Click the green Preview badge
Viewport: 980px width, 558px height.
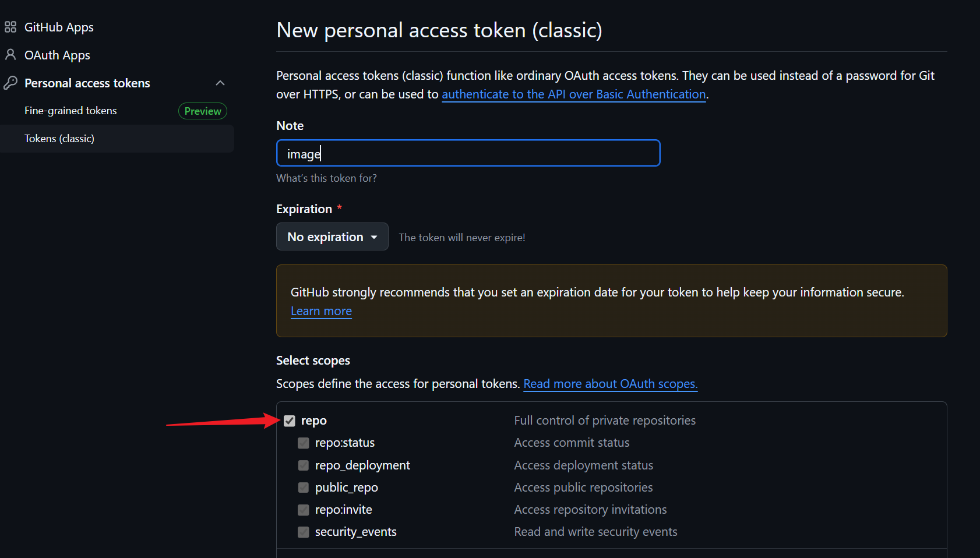(x=202, y=111)
